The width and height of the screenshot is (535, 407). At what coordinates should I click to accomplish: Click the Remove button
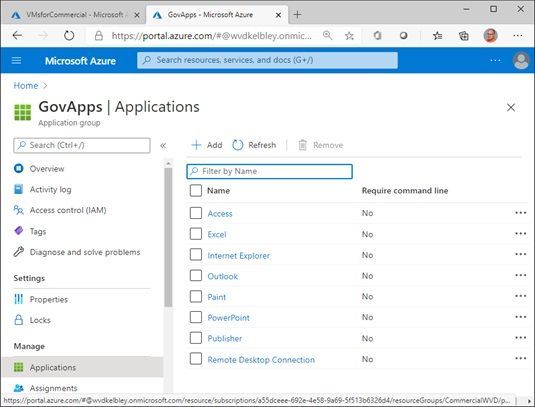point(321,145)
